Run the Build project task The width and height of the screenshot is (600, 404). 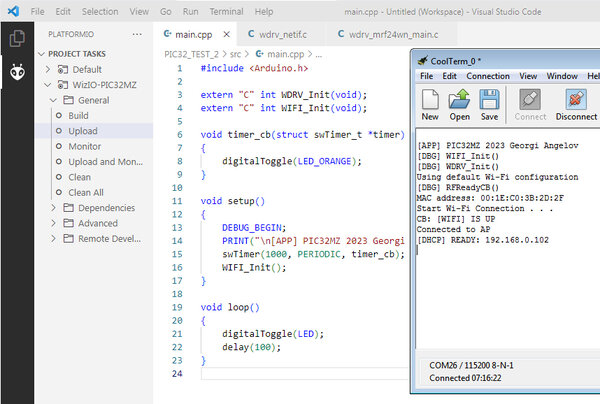pyautogui.click(x=78, y=116)
